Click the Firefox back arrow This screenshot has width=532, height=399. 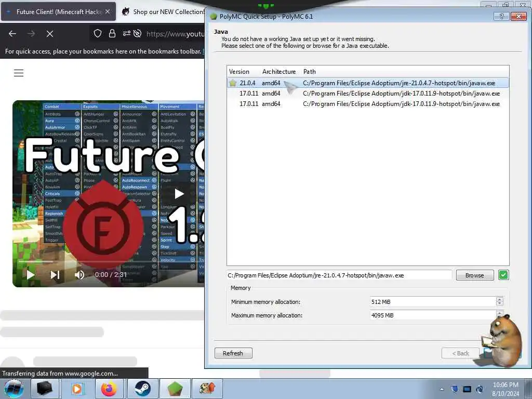[x=12, y=34]
